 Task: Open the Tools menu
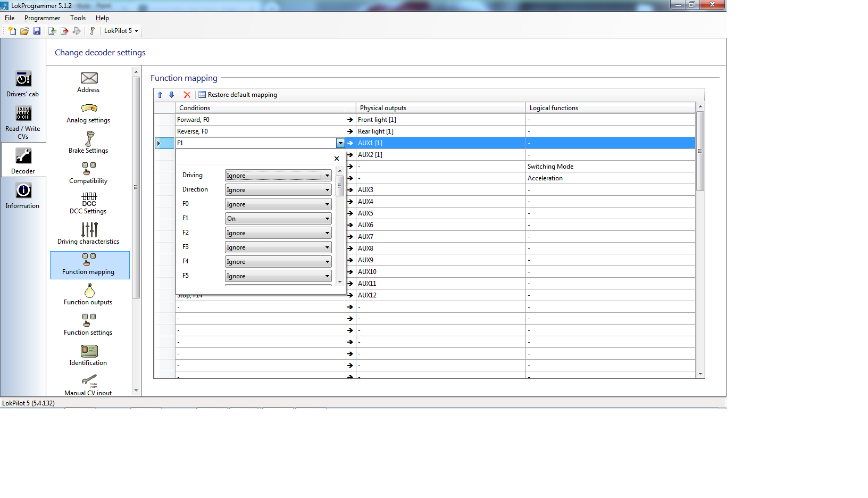[78, 18]
